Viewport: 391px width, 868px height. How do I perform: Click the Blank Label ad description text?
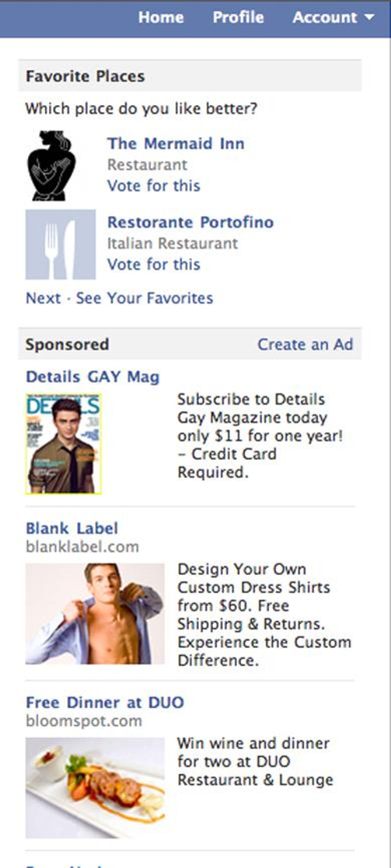click(264, 615)
